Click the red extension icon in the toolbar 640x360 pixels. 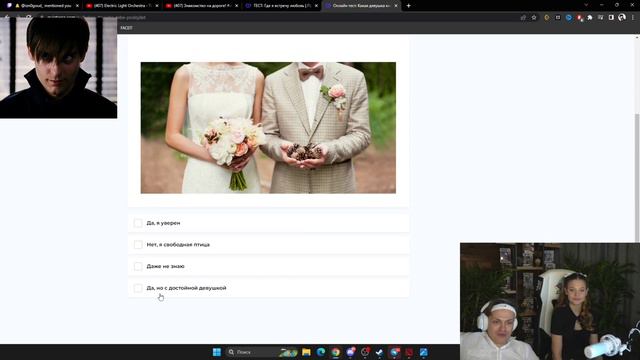point(579,18)
